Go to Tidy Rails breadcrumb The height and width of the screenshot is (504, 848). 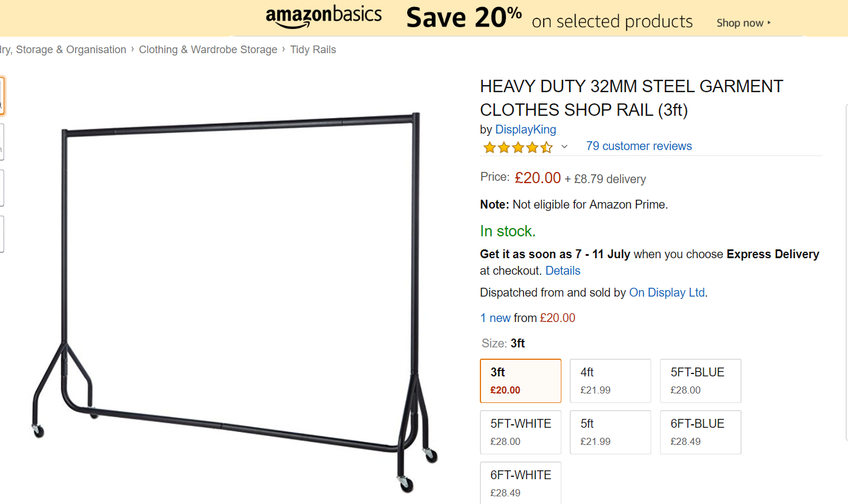(313, 50)
